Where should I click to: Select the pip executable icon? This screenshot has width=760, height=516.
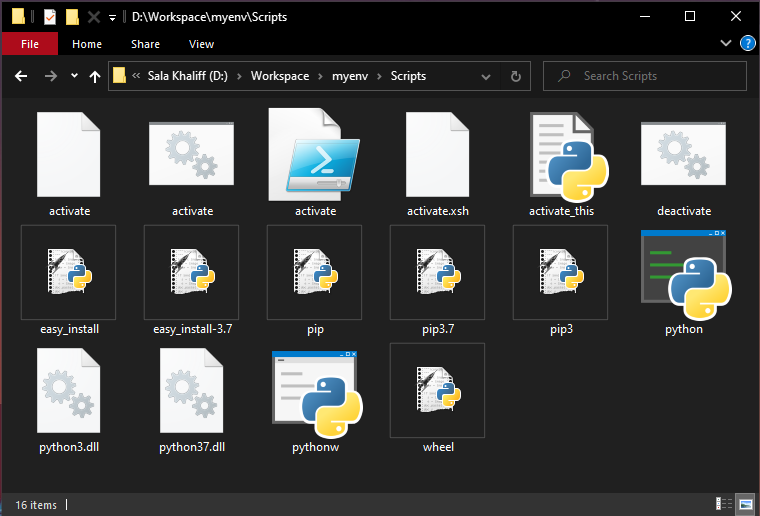click(315, 272)
